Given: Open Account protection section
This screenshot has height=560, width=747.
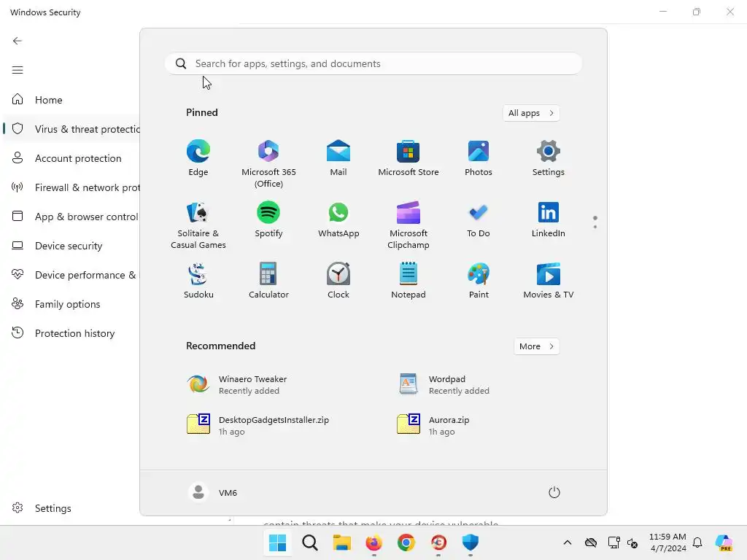Looking at the screenshot, I should click(71, 158).
